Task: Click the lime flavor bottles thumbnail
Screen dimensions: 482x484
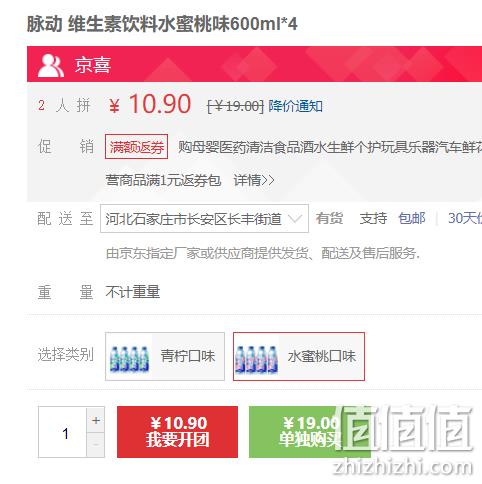Action: 129,359
